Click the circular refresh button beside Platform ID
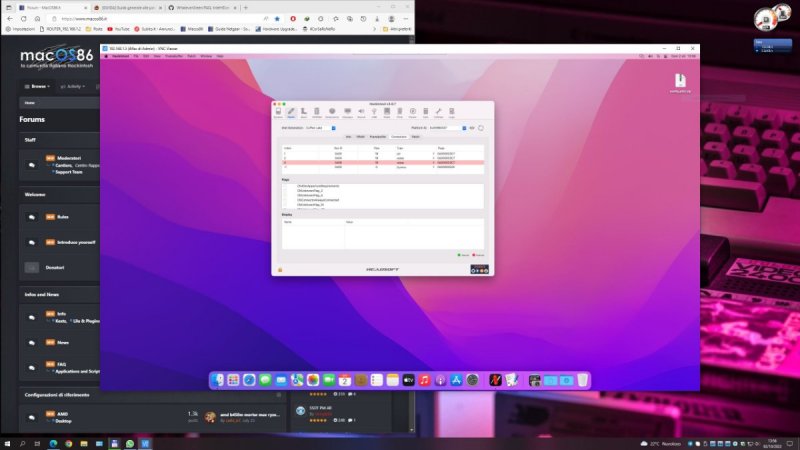The image size is (800, 450). [481, 128]
